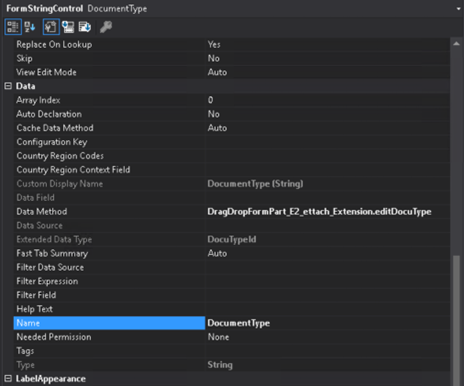Select the Country Region Codes property
The height and width of the screenshot is (386, 464).
pyautogui.click(x=60, y=156)
